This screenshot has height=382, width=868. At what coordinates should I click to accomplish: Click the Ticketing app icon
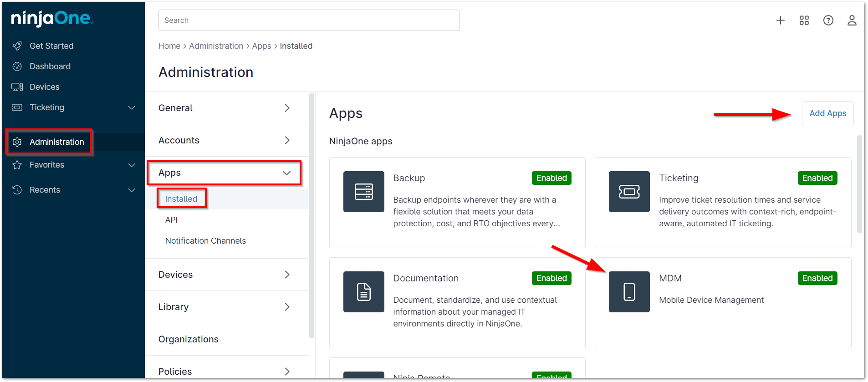[x=629, y=192]
